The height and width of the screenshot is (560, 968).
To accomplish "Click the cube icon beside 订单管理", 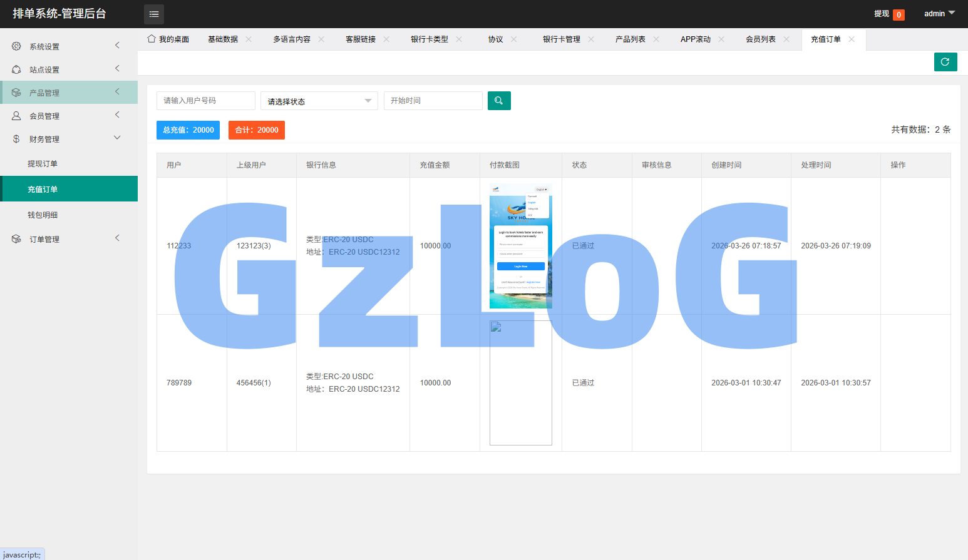I will coord(16,239).
